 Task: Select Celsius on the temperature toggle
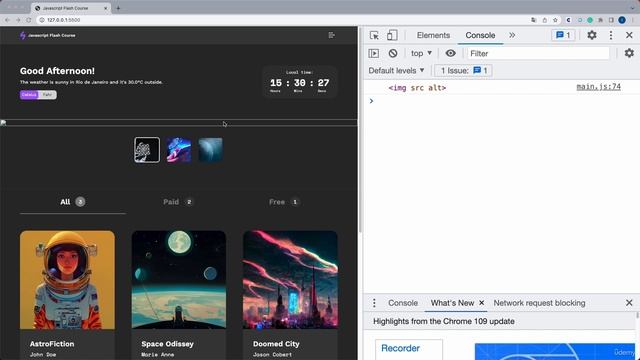29,95
